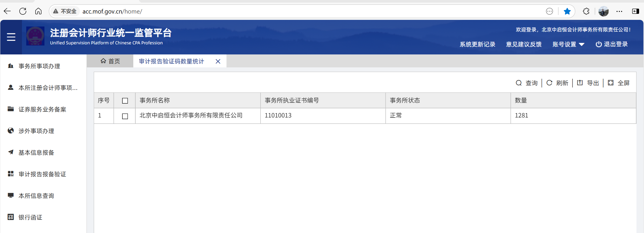Screen dimensions: 644x233
Task: Open 本所信息查询 in the sidebar
Action: click(x=36, y=196)
